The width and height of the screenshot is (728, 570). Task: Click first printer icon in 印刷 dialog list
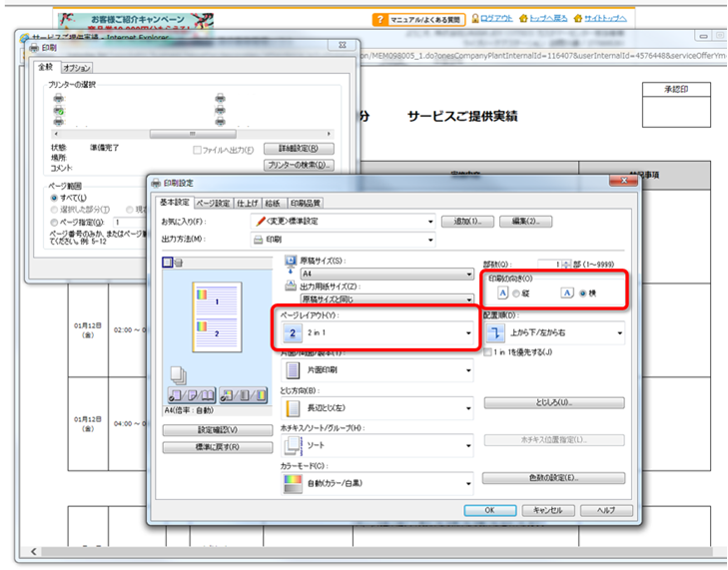[x=59, y=98]
